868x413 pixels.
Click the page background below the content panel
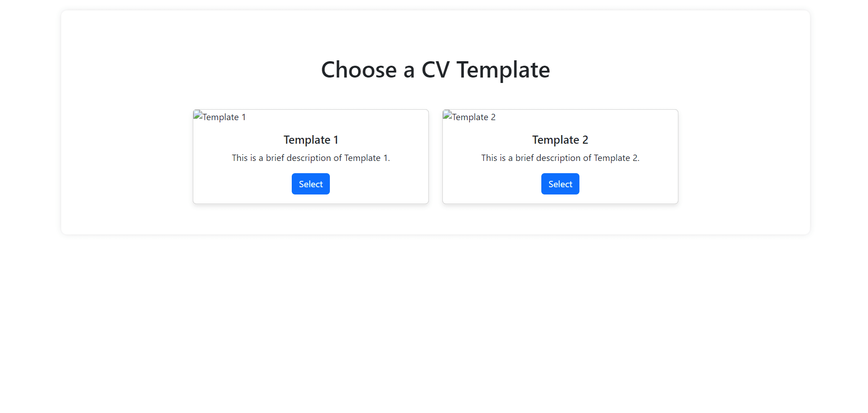point(435,317)
